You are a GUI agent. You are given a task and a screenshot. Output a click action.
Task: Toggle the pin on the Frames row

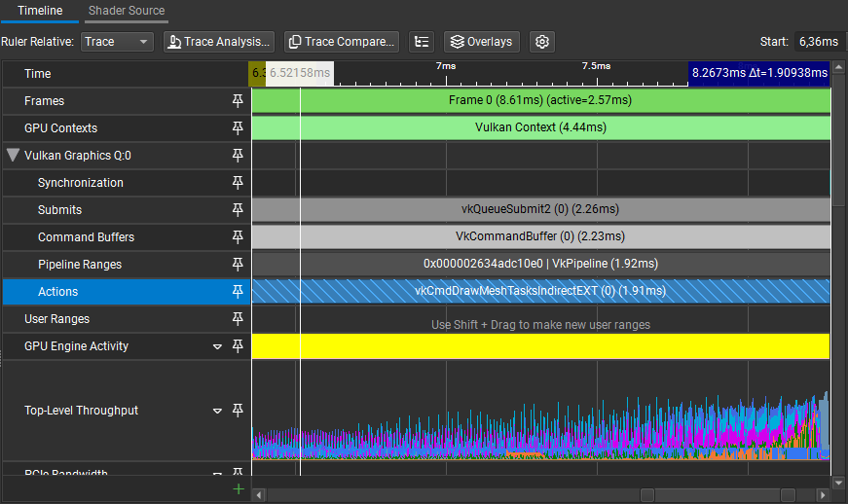click(238, 101)
